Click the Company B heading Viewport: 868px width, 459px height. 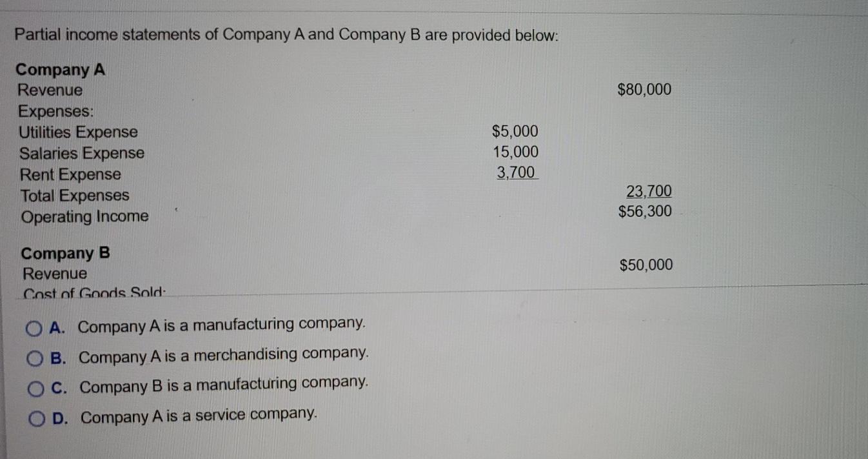(x=64, y=252)
